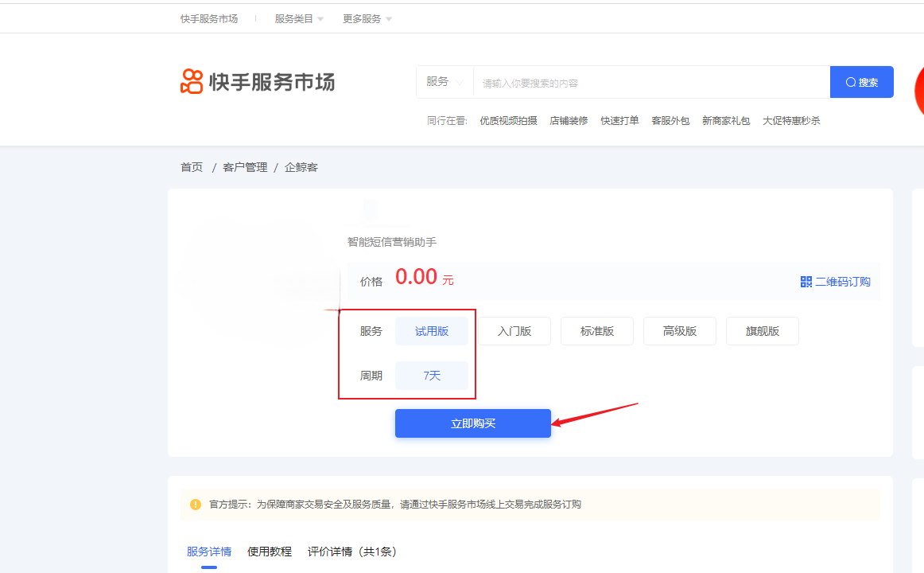Open the 服务 search type dropdown

pos(445,82)
